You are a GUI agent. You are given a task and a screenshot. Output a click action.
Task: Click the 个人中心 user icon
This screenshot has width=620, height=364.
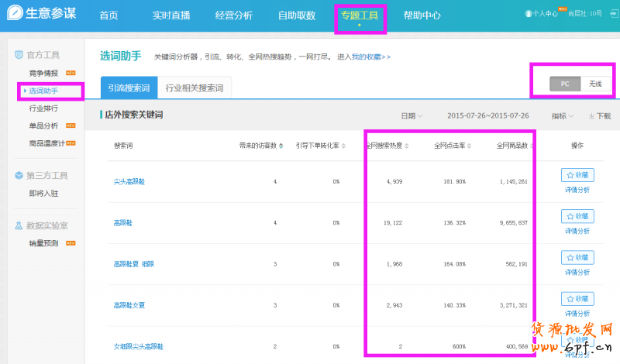(x=529, y=14)
